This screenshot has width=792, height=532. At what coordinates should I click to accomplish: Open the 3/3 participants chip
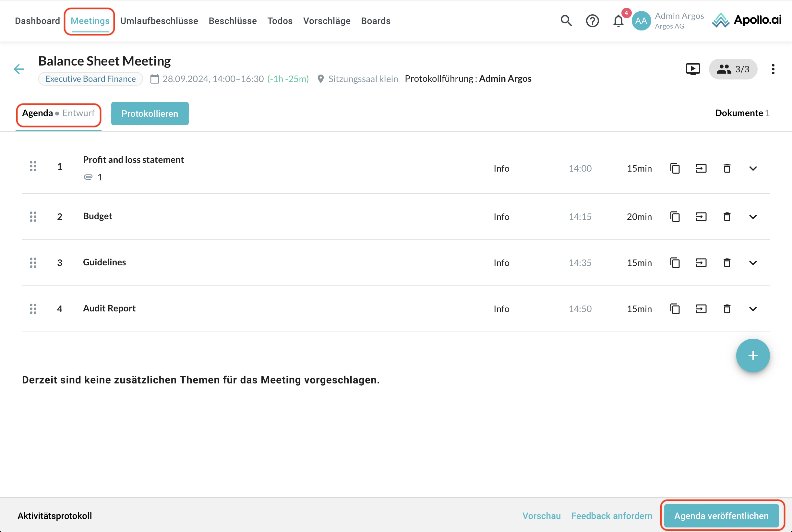pos(733,69)
